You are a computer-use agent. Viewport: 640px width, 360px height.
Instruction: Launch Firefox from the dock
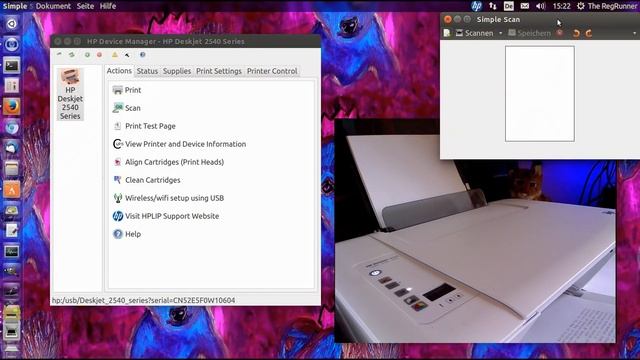coord(11,107)
